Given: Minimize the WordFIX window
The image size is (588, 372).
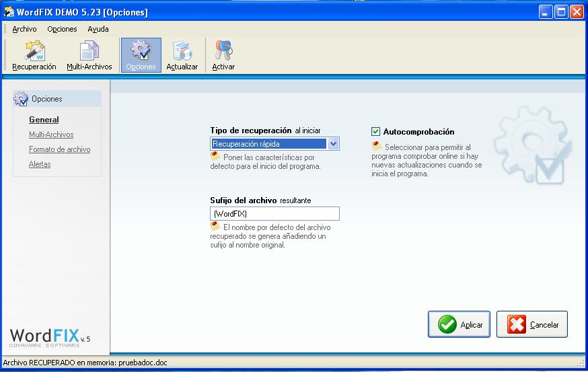Looking at the screenshot, I should tap(545, 12).
